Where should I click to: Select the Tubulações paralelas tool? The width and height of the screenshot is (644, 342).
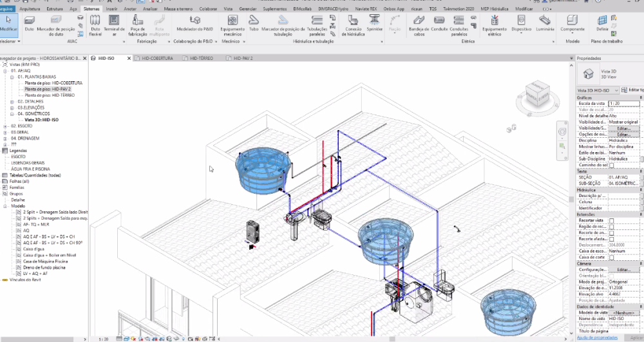(317, 26)
